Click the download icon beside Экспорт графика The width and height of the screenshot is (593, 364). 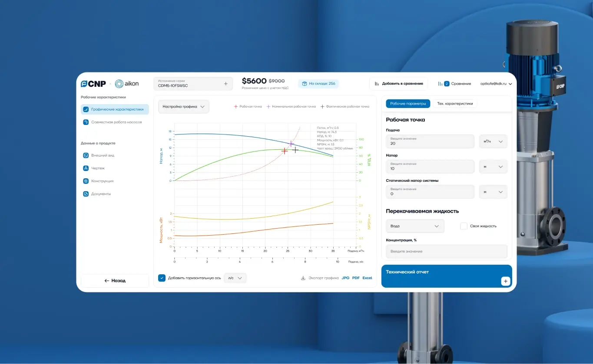tap(303, 278)
